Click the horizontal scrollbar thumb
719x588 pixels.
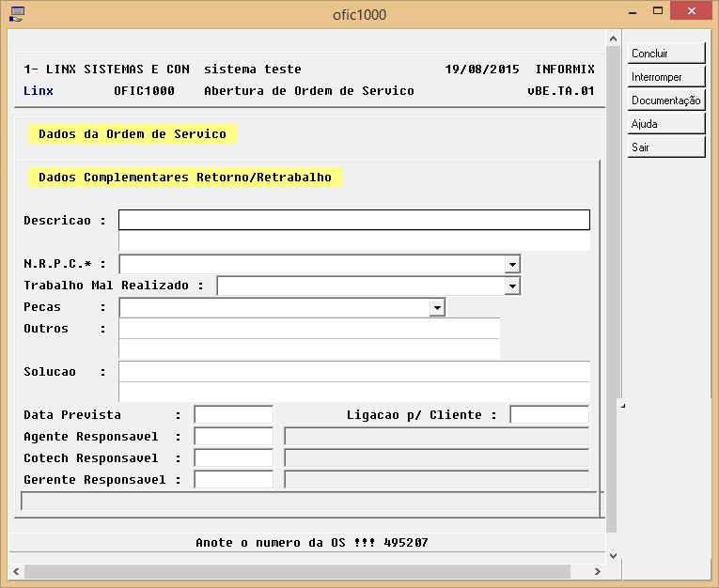point(297,571)
